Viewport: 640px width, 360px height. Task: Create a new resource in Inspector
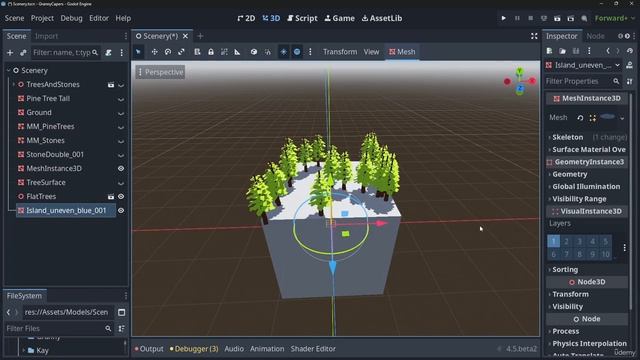point(549,51)
